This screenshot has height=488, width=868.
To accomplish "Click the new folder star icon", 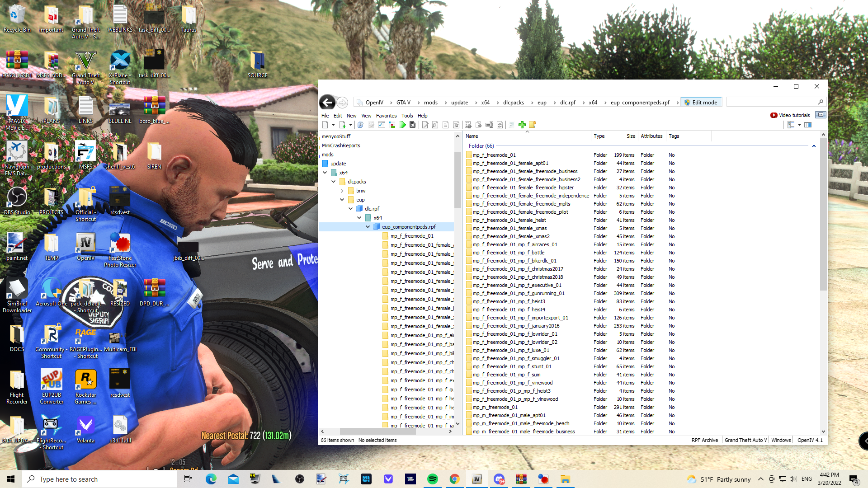I will coord(532,125).
